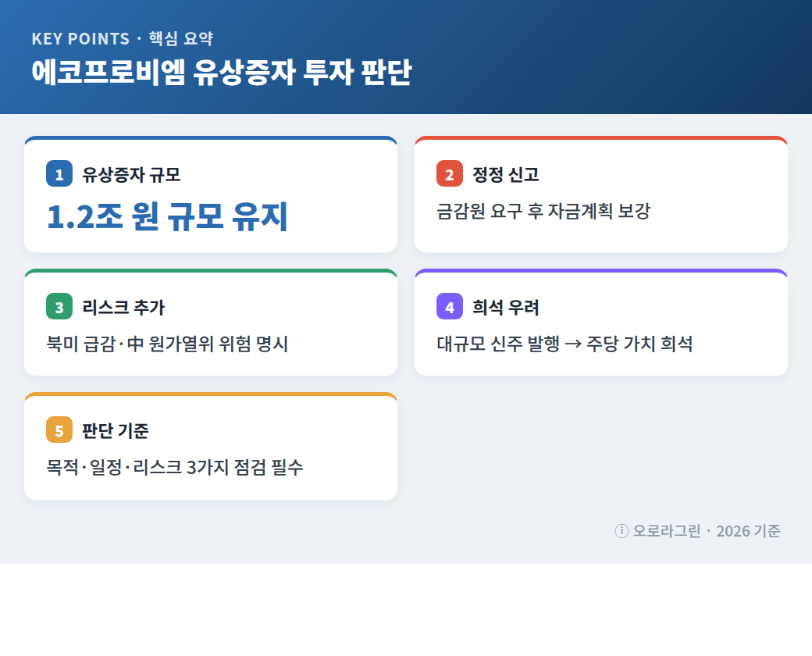Click the 판단 기준 card heading
The image size is (812, 656).
(116, 430)
